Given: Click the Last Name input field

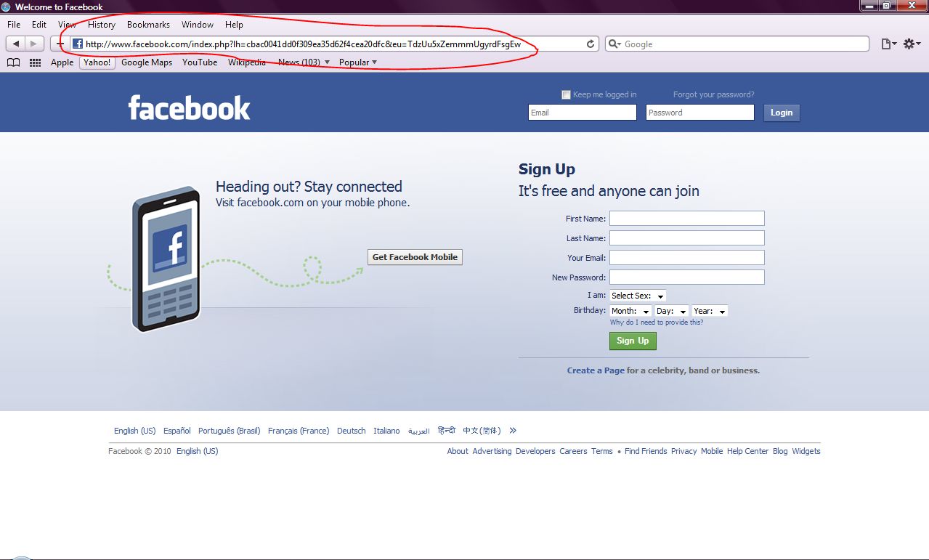Looking at the screenshot, I should tap(687, 238).
